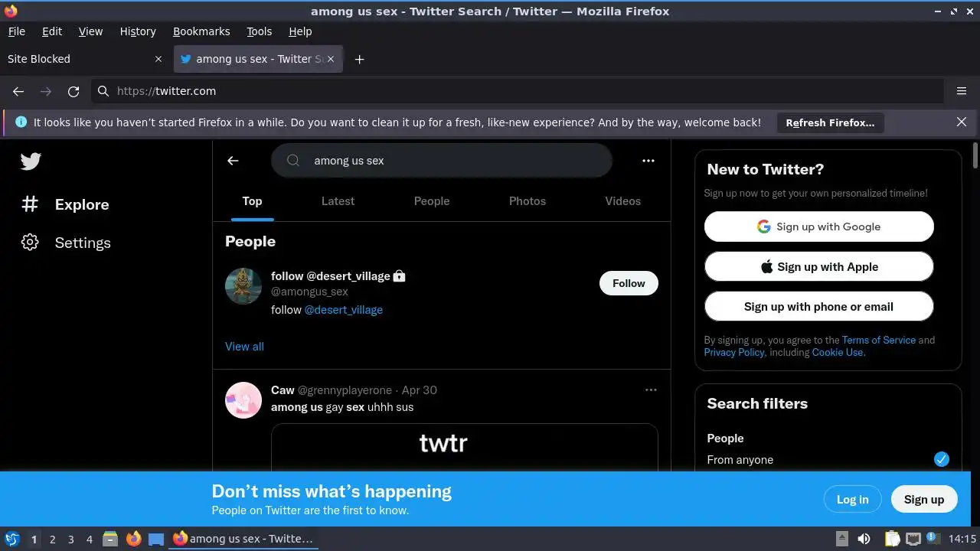The width and height of the screenshot is (980, 551).
Task: Open the Edit menu
Action: point(52,31)
